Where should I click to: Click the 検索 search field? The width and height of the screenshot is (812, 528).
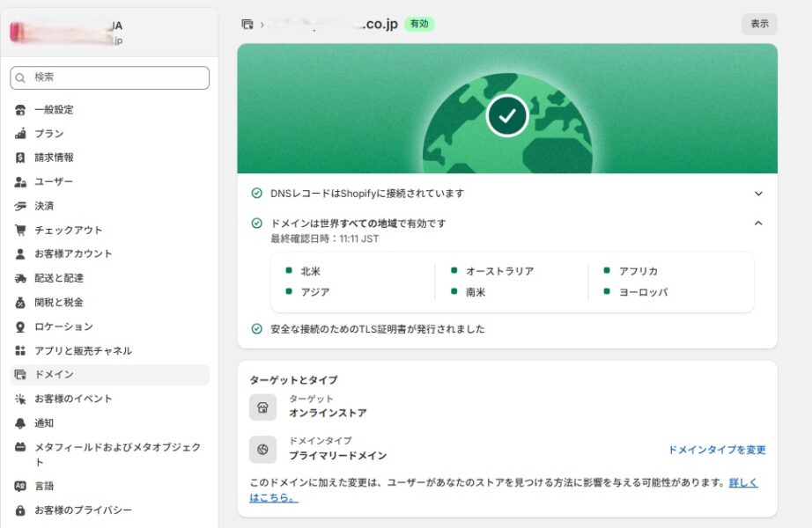click(110, 77)
